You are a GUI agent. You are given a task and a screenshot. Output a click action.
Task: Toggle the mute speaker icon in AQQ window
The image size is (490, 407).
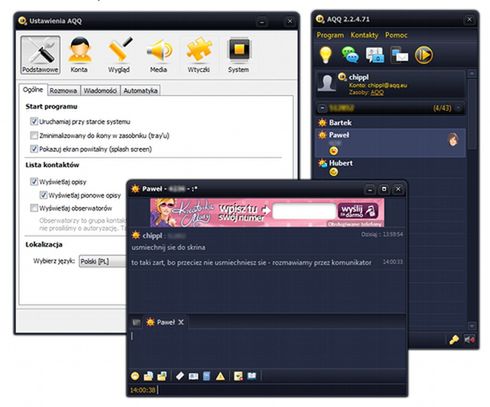(469, 339)
